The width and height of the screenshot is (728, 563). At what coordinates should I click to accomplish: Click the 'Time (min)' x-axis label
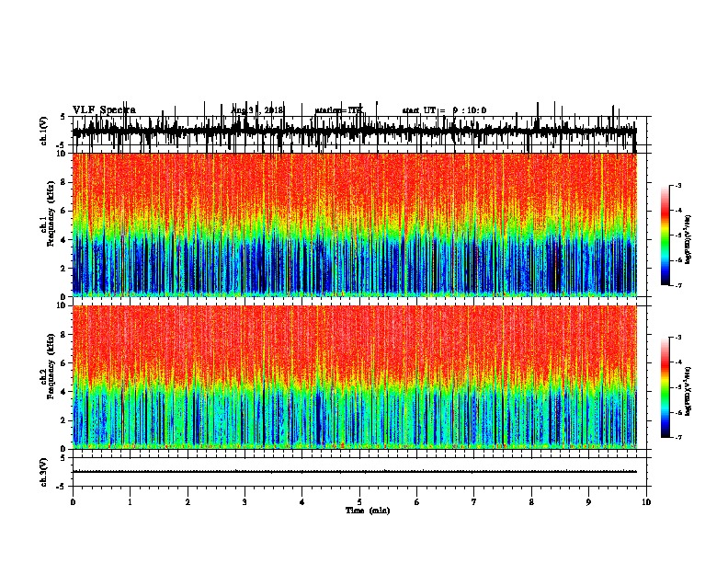point(368,511)
